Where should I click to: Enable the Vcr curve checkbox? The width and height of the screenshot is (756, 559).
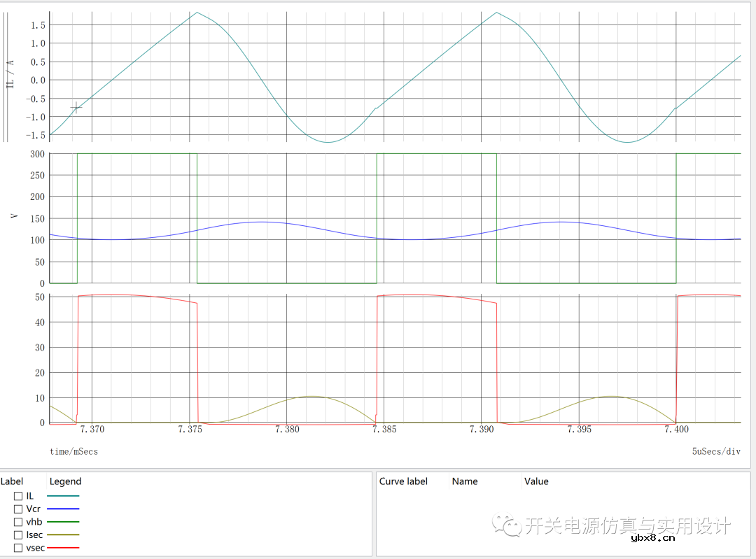point(18,509)
